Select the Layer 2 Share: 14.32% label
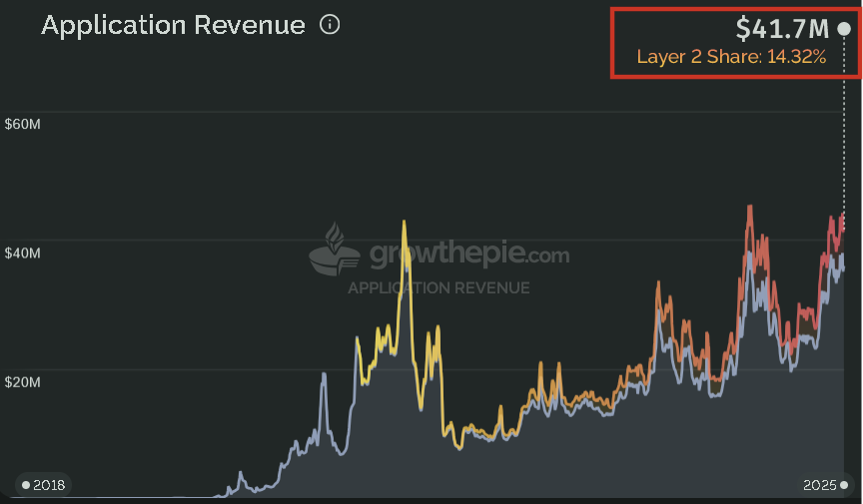 coord(731,57)
